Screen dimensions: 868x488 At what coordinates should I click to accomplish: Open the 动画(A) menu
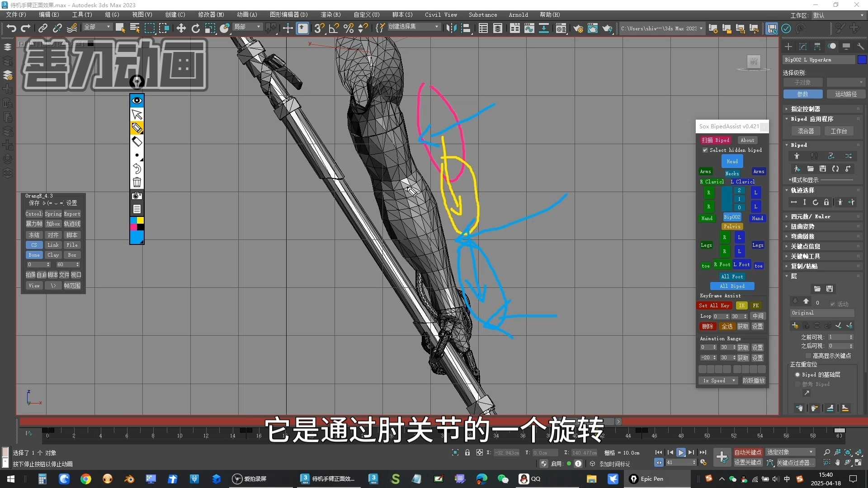tap(247, 14)
